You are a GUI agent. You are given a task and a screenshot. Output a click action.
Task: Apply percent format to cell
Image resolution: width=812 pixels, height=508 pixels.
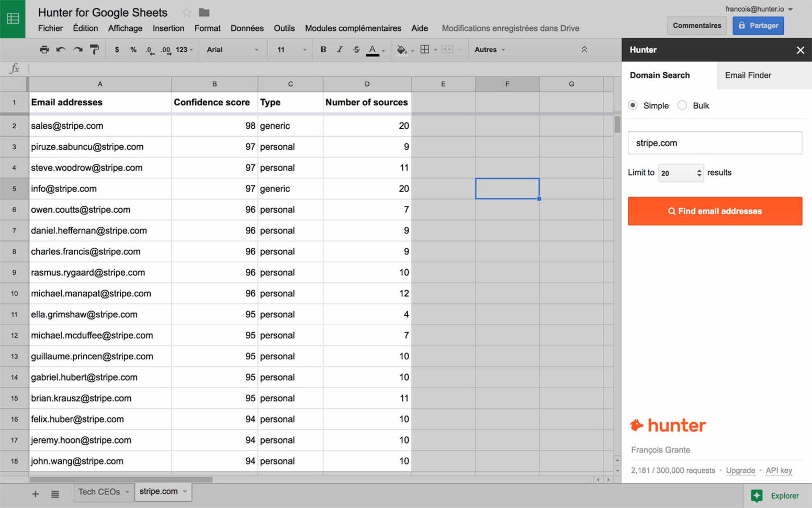click(133, 49)
